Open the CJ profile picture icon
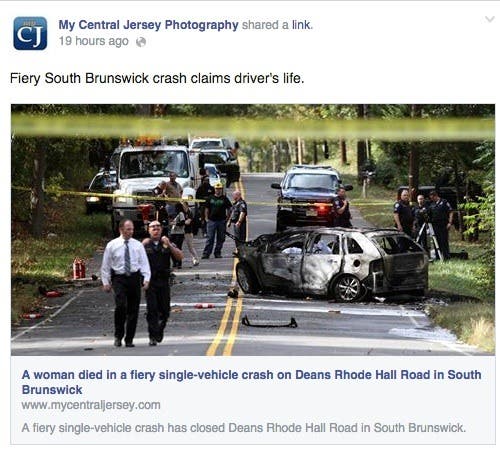Screen dimensions: 500x456 tap(30, 33)
